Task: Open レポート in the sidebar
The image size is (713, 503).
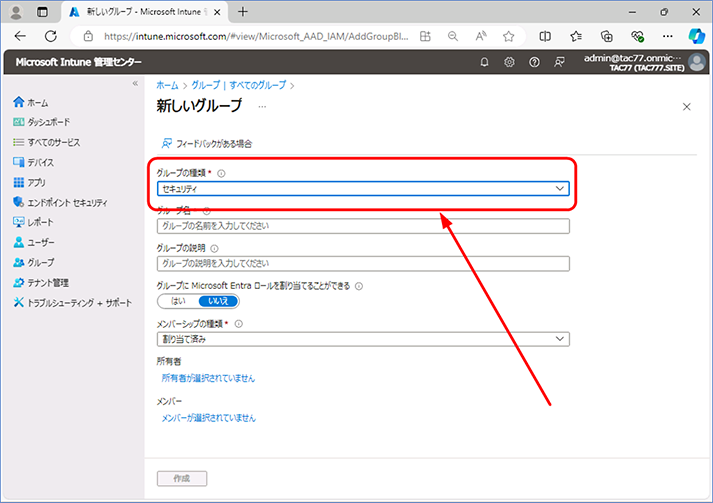Action: pos(33,222)
